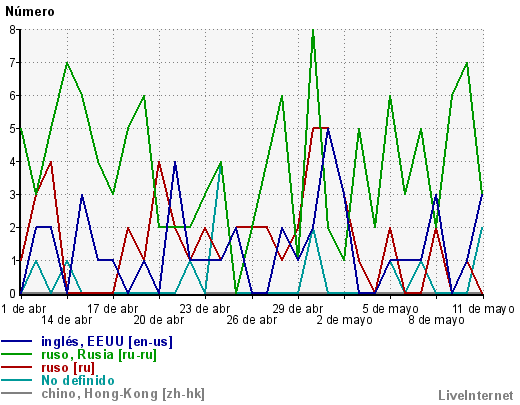This screenshot has height=405, width=520.
Task: Click the '17 de abr' date label
Action: [113, 309]
